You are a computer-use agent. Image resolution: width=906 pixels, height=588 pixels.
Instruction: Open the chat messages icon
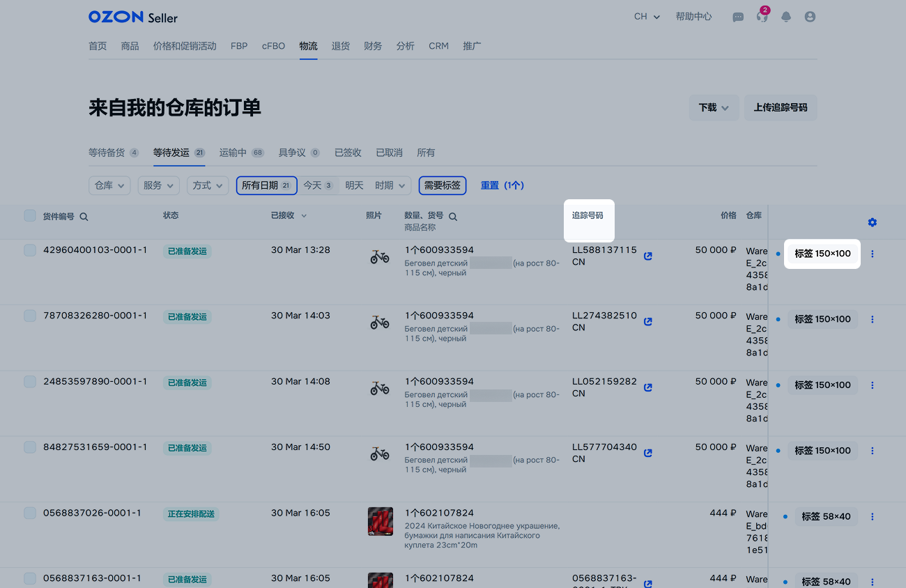coord(738,17)
